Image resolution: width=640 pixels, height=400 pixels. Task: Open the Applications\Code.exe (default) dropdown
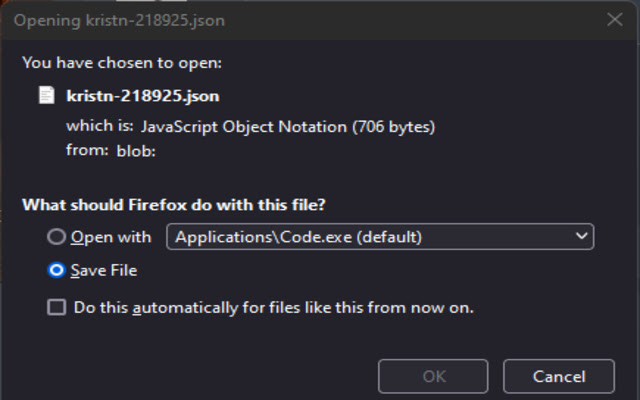(380, 237)
